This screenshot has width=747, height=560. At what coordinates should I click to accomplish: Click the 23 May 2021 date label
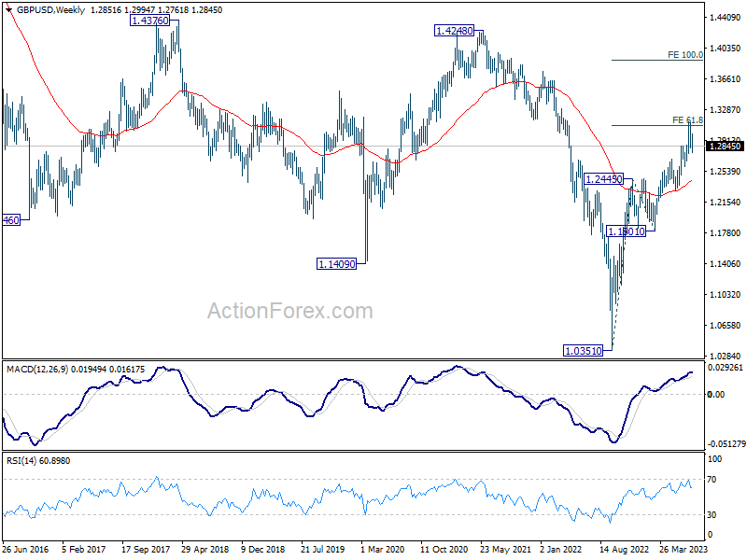coord(505,550)
